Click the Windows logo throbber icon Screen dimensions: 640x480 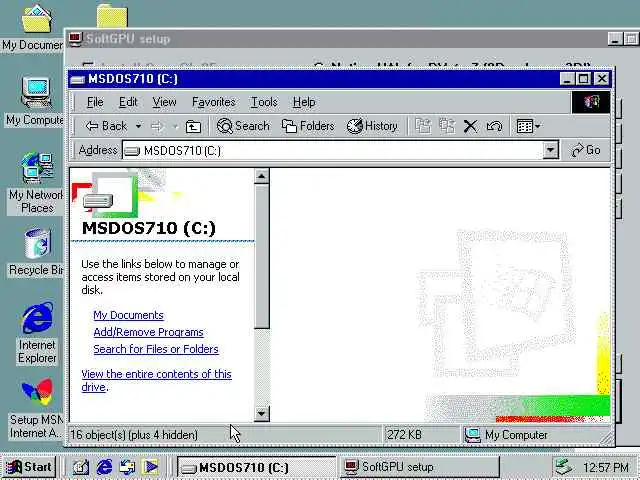591,102
